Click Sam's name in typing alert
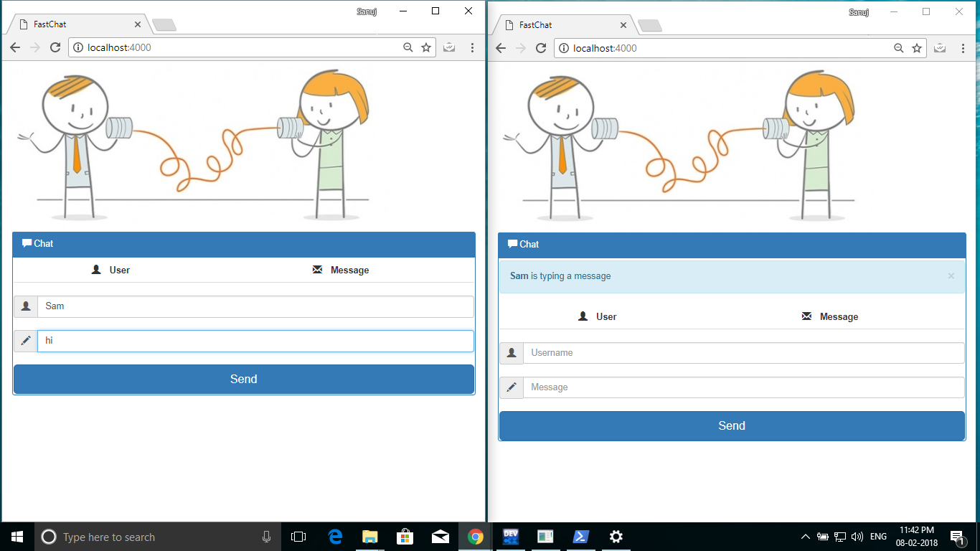980x551 pixels. (519, 276)
